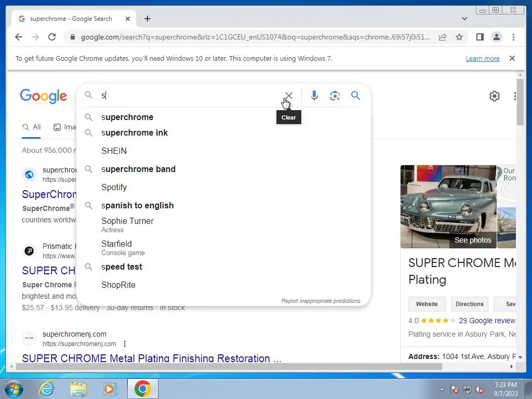Report inappropriate predictions

tap(321, 301)
